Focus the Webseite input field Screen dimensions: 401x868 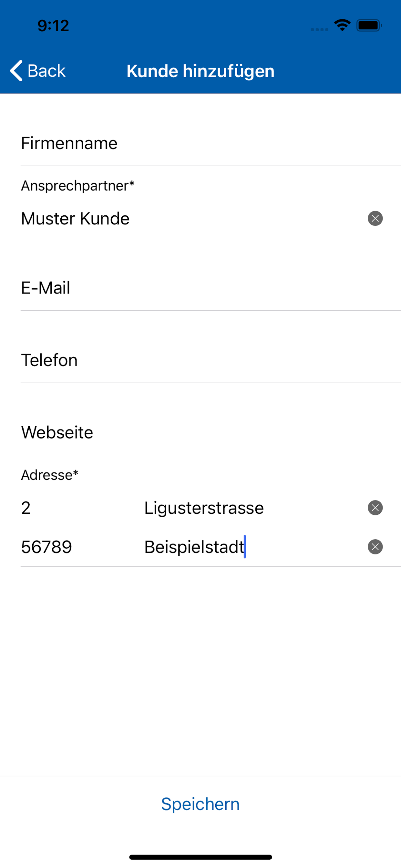coord(189,432)
